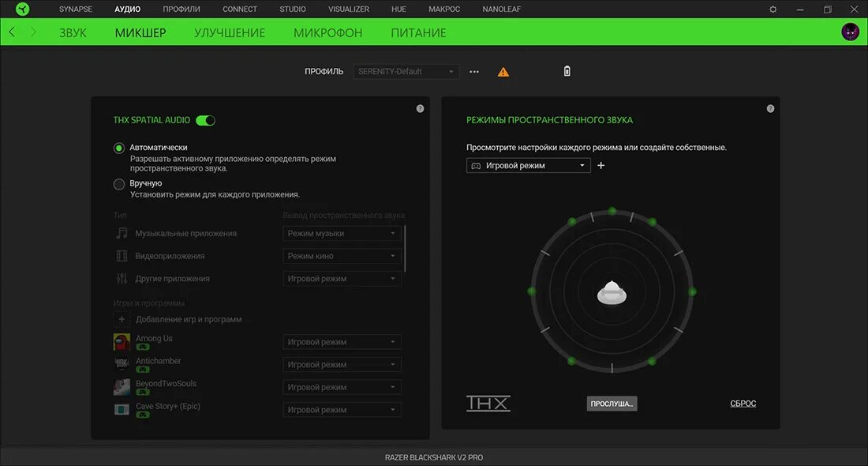This screenshot has height=466, width=868.
Task: Open STUDIO top menu
Action: 293,9
